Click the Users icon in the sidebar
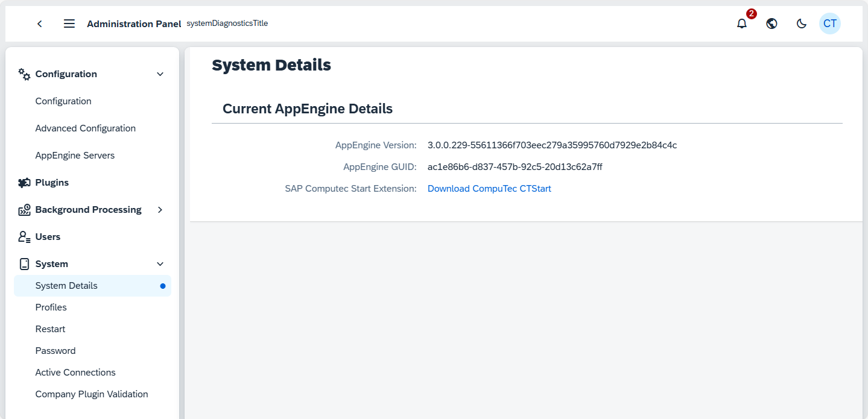This screenshot has height=419, width=868. click(x=24, y=236)
